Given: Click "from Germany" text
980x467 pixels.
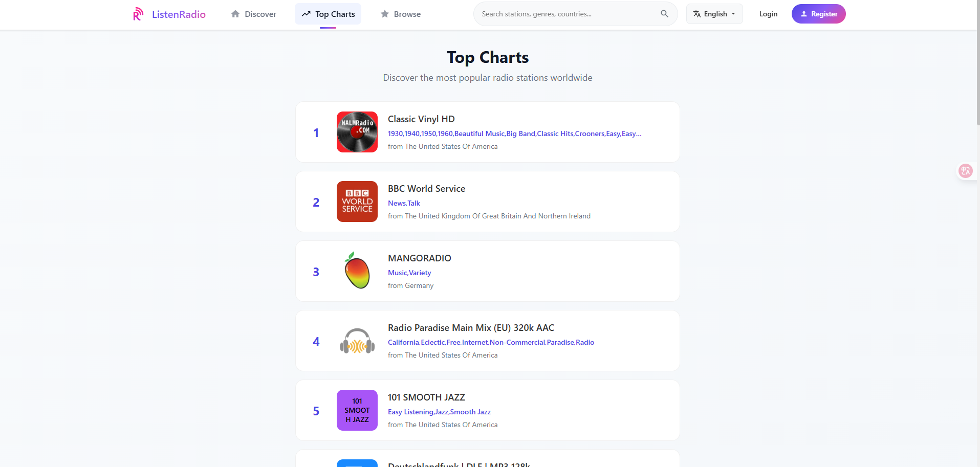Looking at the screenshot, I should pyautogui.click(x=410, y=285).
